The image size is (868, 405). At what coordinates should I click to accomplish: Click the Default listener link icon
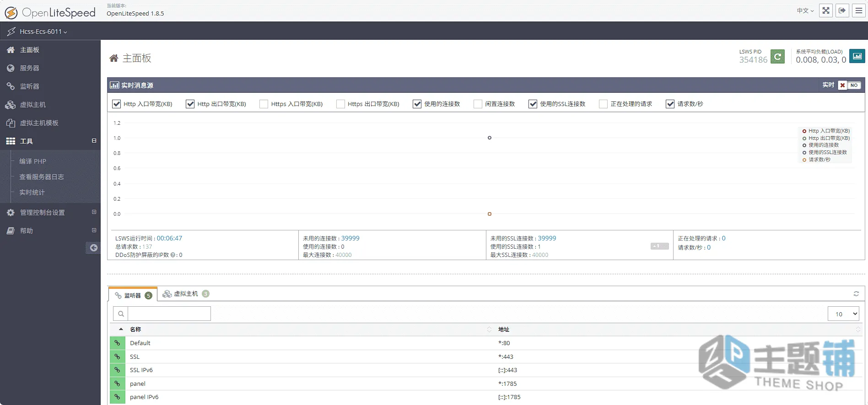click(x=118, y=343)
